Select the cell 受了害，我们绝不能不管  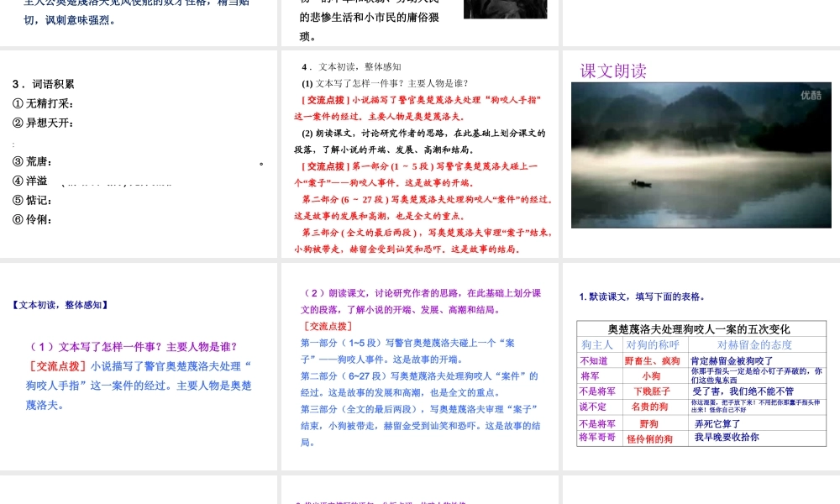coord(743,391)
